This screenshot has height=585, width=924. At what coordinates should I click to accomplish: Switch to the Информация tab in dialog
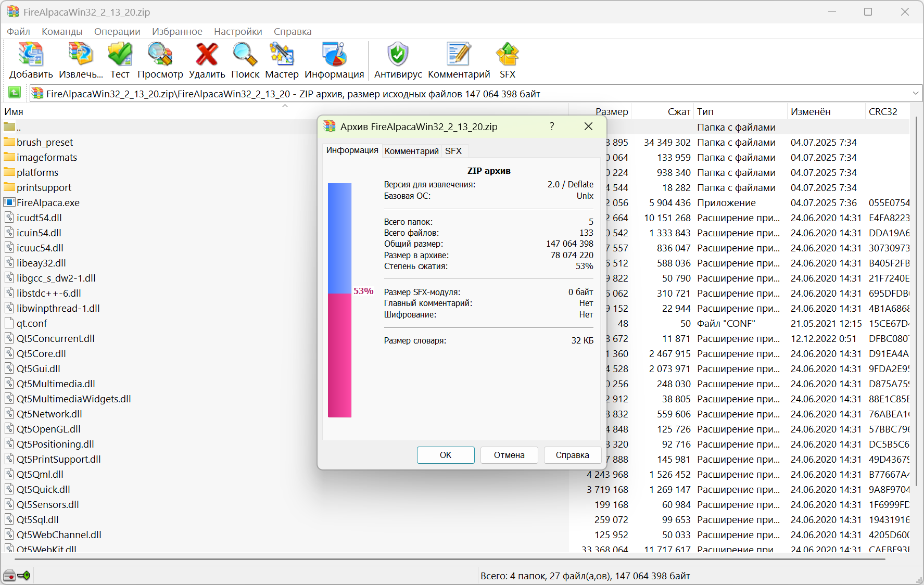tap(352, 150)
